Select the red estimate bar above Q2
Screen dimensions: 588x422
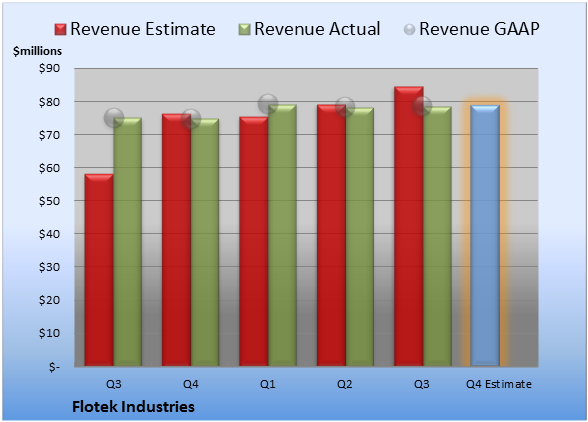tap(332, 235)
